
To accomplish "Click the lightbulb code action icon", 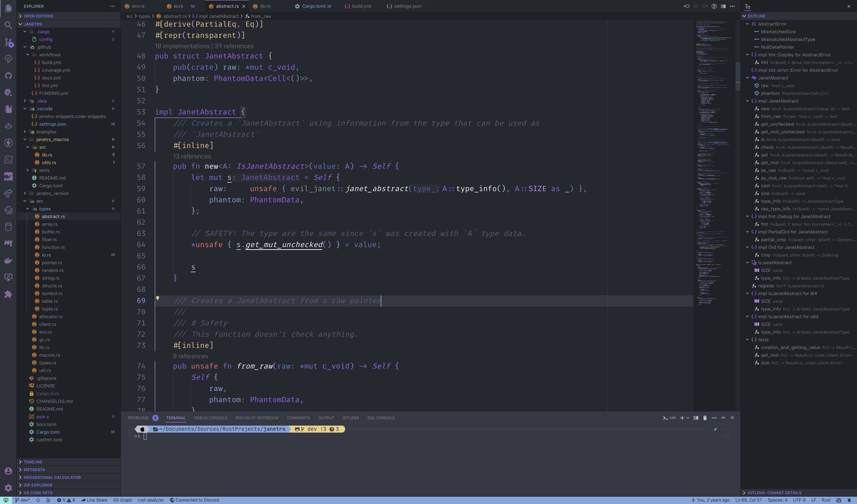I will coord(158,299).
